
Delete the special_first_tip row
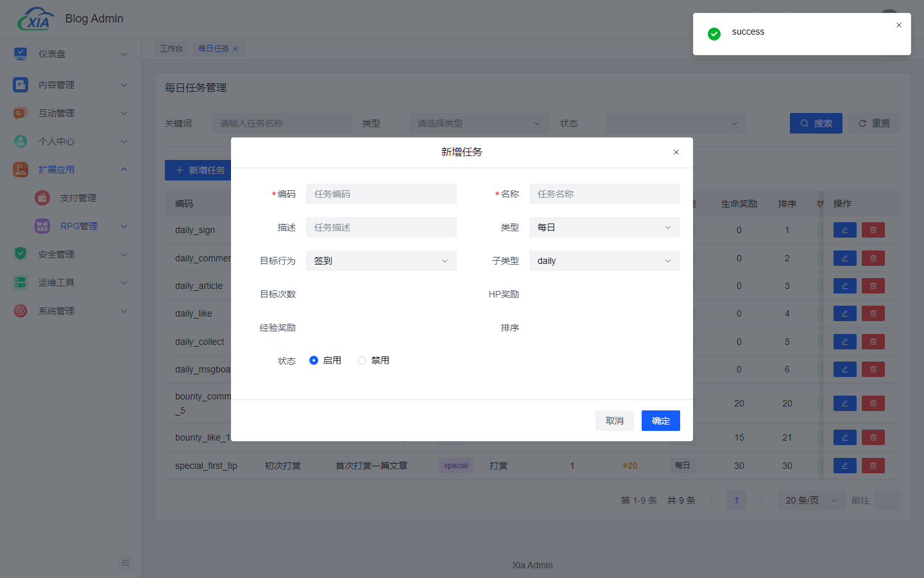[873, 466]
